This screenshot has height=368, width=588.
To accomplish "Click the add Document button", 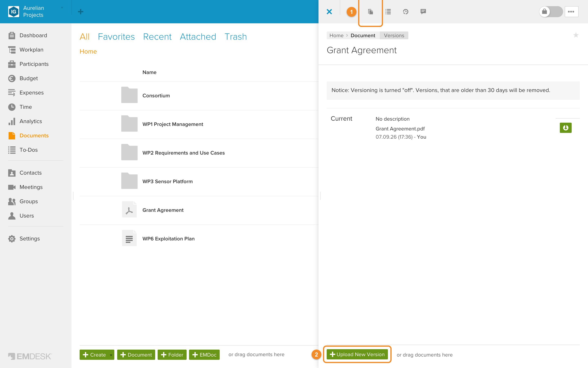I will (136, 355).
